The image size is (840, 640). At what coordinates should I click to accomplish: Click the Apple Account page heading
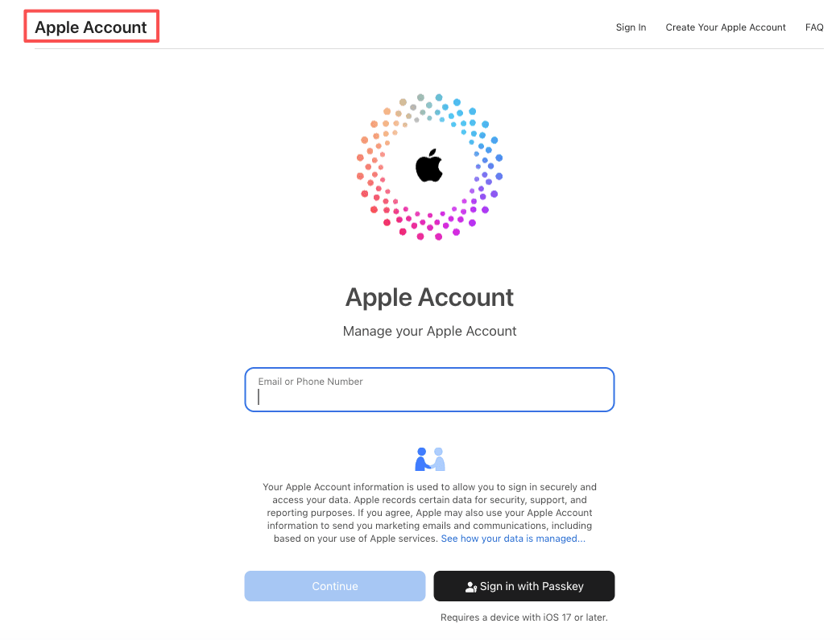[429, 297]
